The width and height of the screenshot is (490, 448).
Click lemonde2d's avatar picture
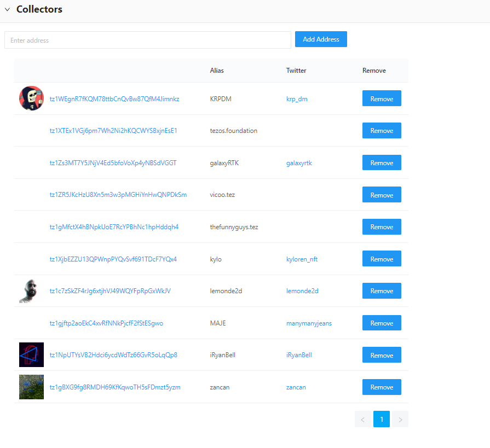[x=31, y=291]
